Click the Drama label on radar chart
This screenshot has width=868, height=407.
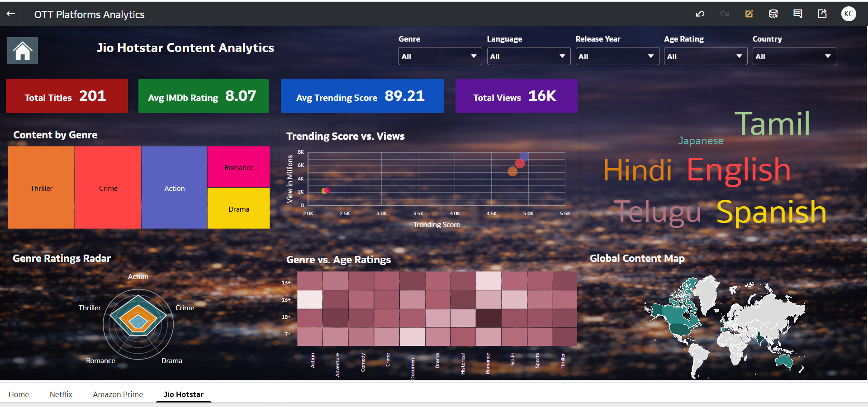point(172,360)
